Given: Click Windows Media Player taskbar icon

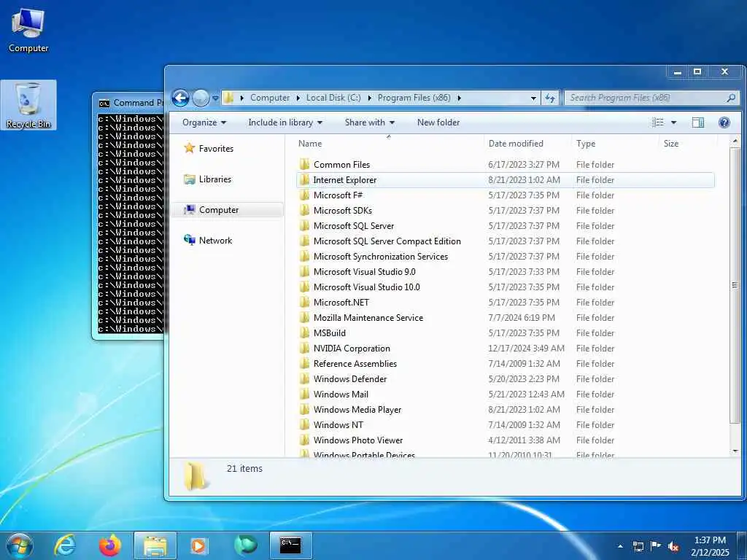Looking at the screenshot, I should click(198, 545).
